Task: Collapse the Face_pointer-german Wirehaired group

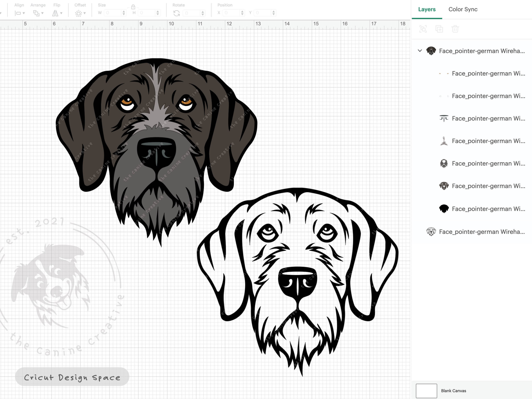Action: (x=420, y=51)
